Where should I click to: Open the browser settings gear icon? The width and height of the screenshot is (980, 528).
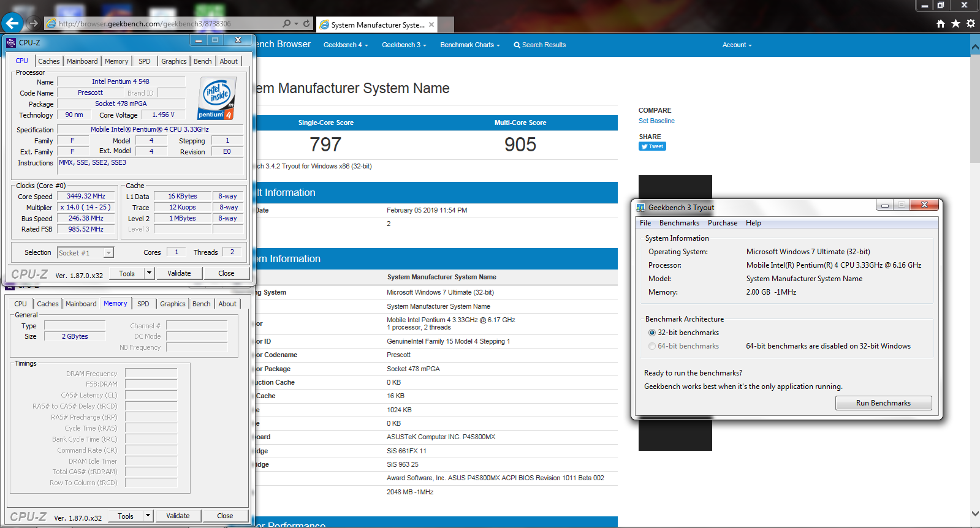[971, 23]
